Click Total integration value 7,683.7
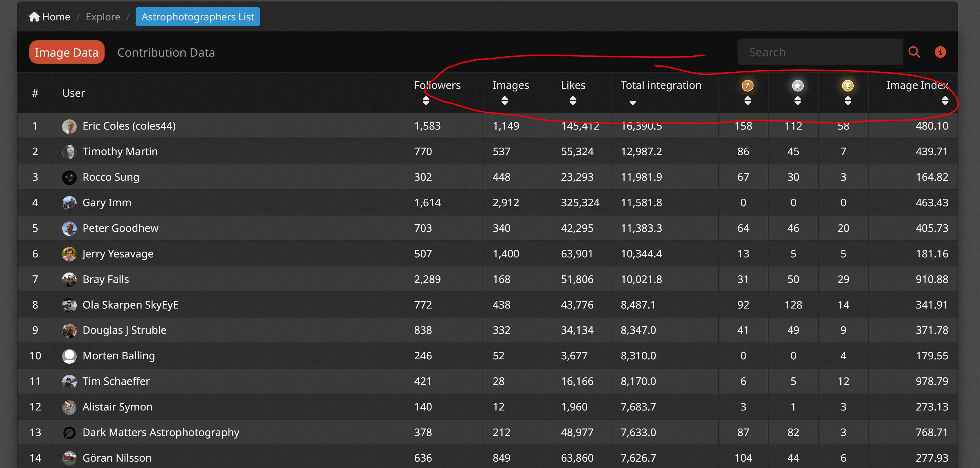Viewport: 980px width, 468px height. pyautogui.click(x=638, y=407)
